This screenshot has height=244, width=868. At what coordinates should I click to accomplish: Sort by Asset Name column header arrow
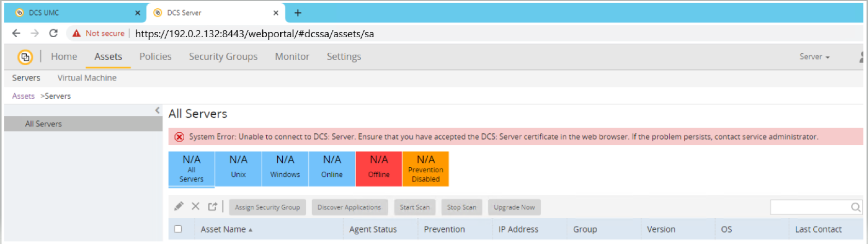coord(250,230)
